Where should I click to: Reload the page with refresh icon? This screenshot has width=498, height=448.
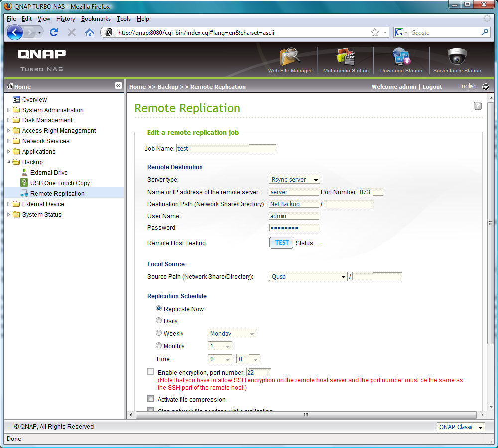pyautogui.click(x=54, y=32)
